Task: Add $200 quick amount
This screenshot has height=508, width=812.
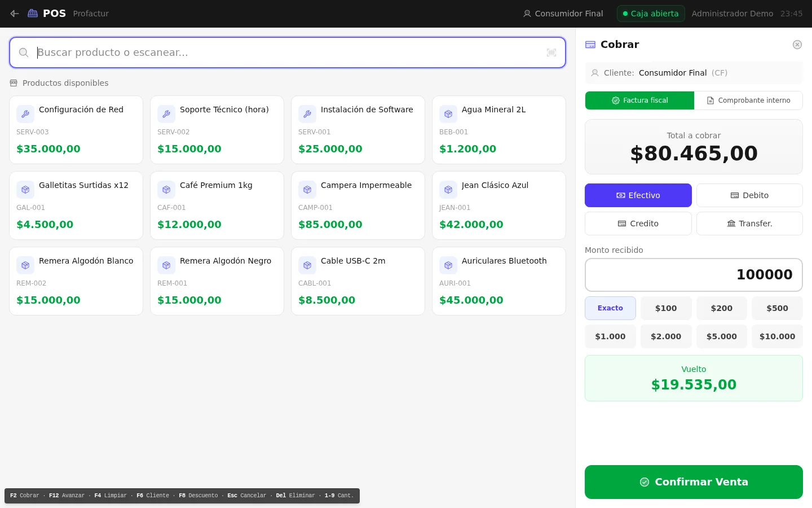Action: click(722, 308)
